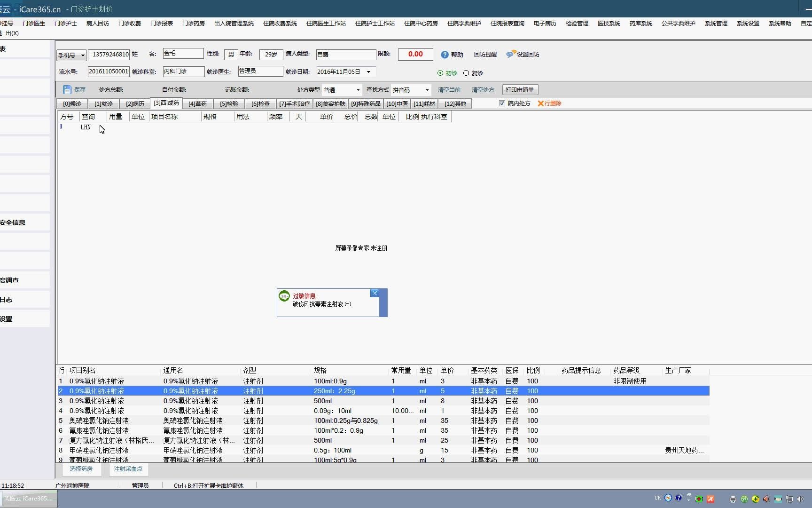
Task: Select the 0.9%氯化钠注射液 250ml row
Action: pyautogui.click(x=383, y=391)
